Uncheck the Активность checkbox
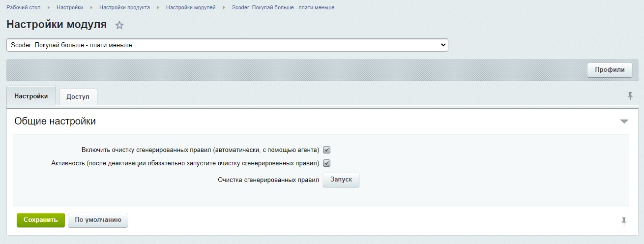The width and height of the screenshot is (644, 244). coord(326,163)
